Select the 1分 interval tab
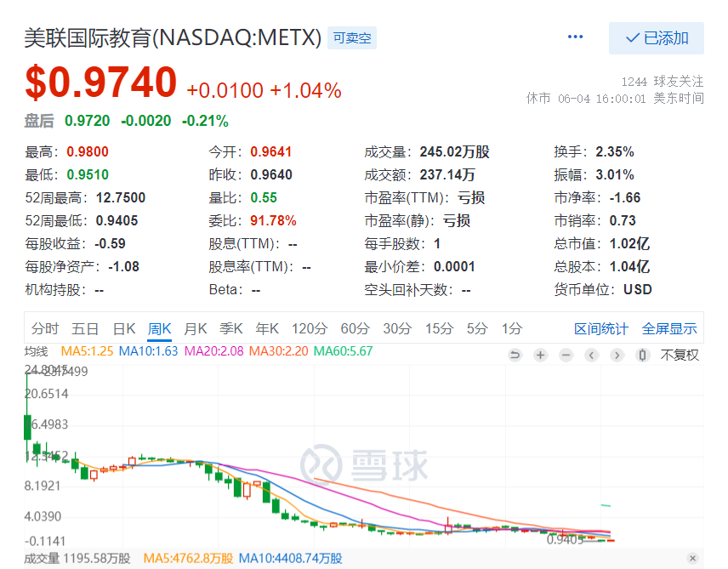The width and height of the screenshot is (728, 569). [x=512, y=329]
